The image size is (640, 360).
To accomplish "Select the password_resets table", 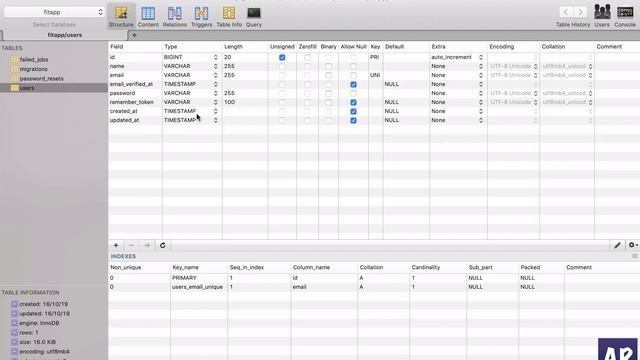I will click(x=41, y=78).
